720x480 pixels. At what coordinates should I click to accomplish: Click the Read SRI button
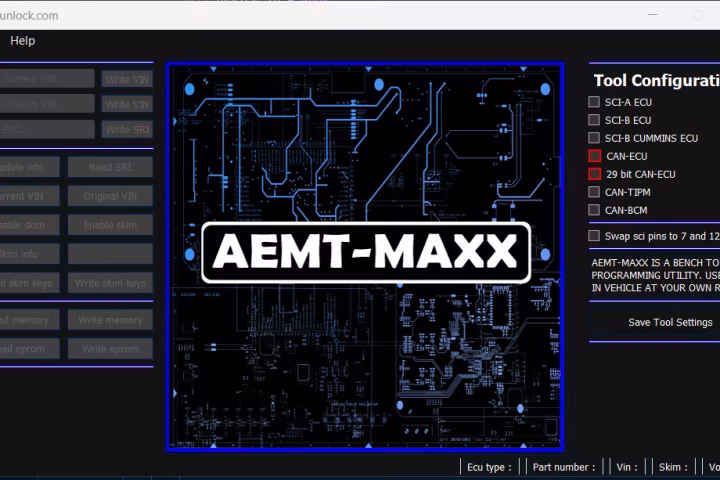pos(110,167)
